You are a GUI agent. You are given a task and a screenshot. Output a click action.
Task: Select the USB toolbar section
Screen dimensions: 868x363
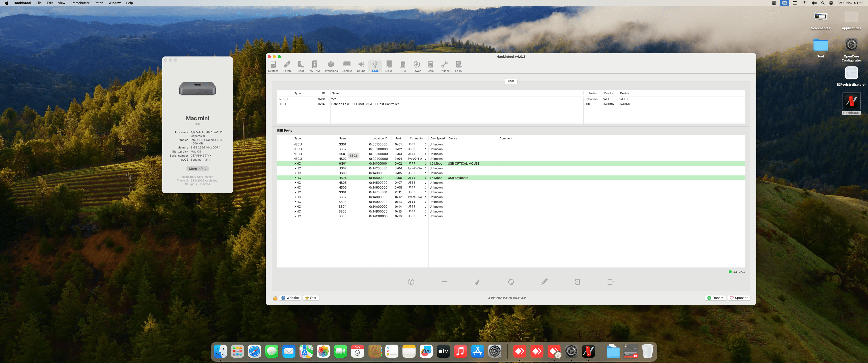tap(375, 66)
